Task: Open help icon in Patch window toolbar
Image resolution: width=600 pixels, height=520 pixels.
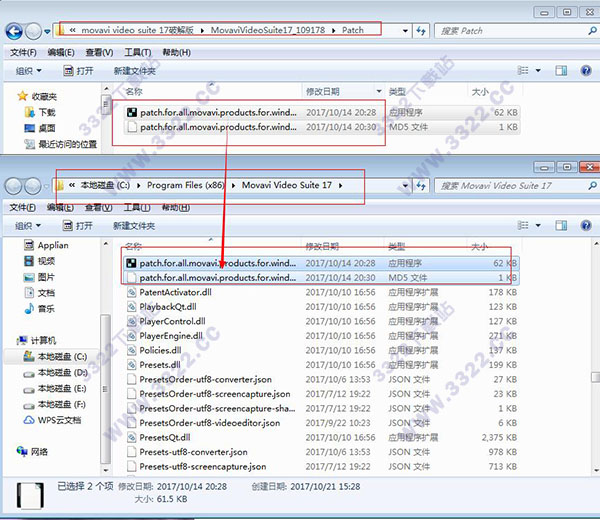Action: tap(586, 70)
